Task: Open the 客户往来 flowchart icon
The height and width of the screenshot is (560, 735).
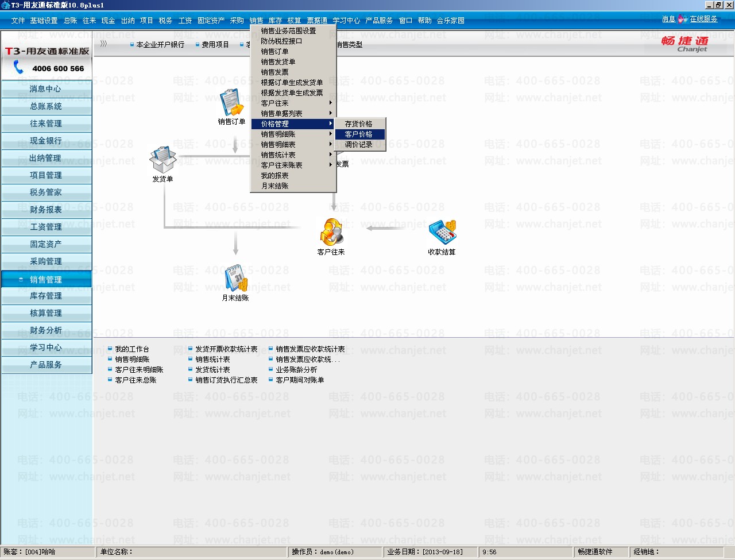Action: [331, 232]
